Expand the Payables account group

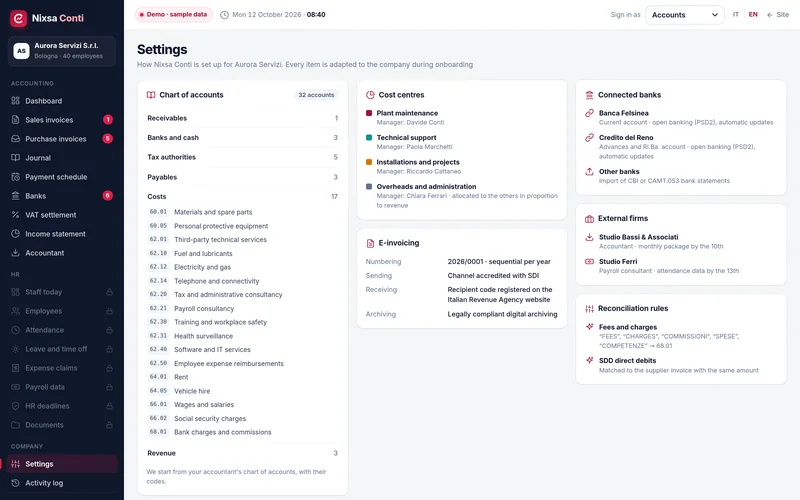pyautogui.click(x=242, y=177)
